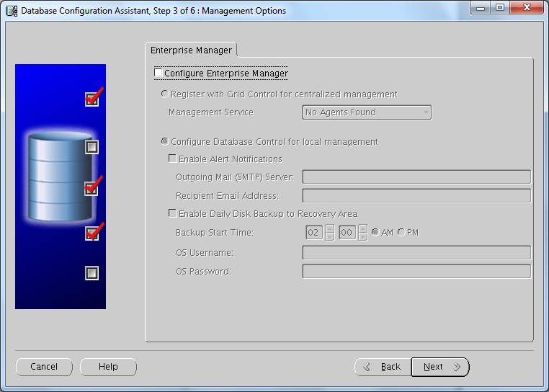Decrease backup start minutes with down arrow
Viewport: 549px width, 392px height.
point(362,237)
